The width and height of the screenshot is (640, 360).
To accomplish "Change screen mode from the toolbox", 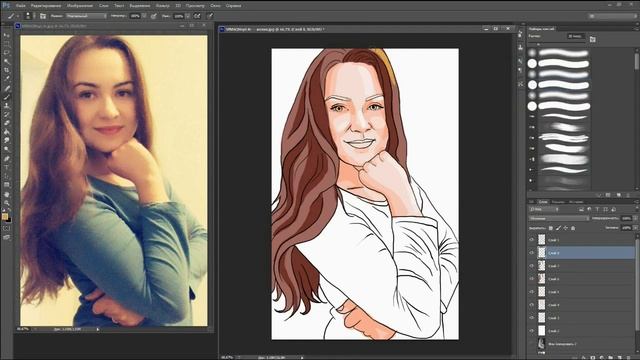I will 7,237.
